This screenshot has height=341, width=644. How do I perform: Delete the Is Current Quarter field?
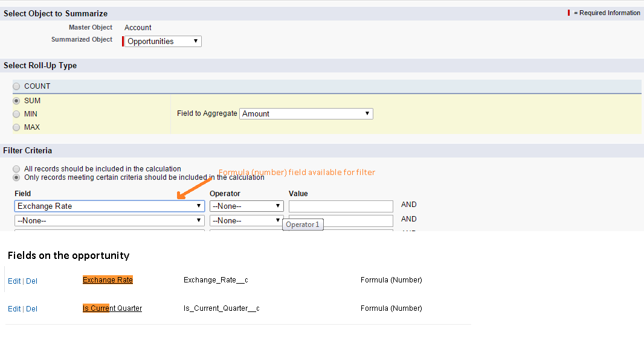click(x=31, y=309)
